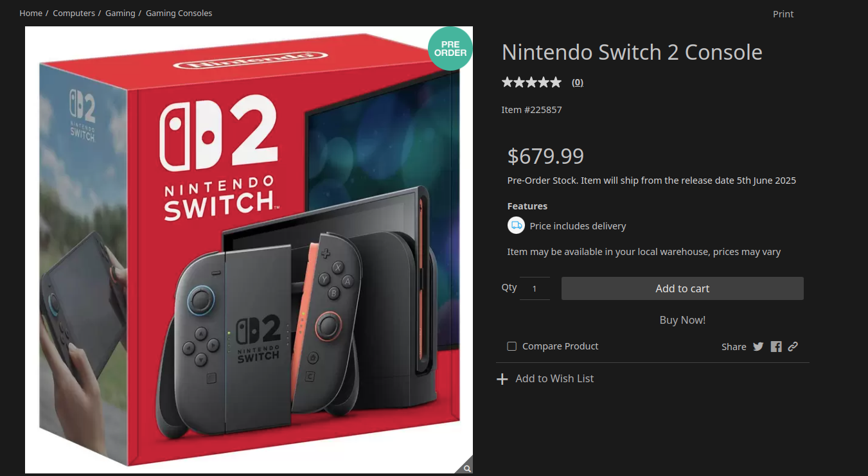Open Gaming Consoles breadcrumb
The image size is (868, 476).
179,13
